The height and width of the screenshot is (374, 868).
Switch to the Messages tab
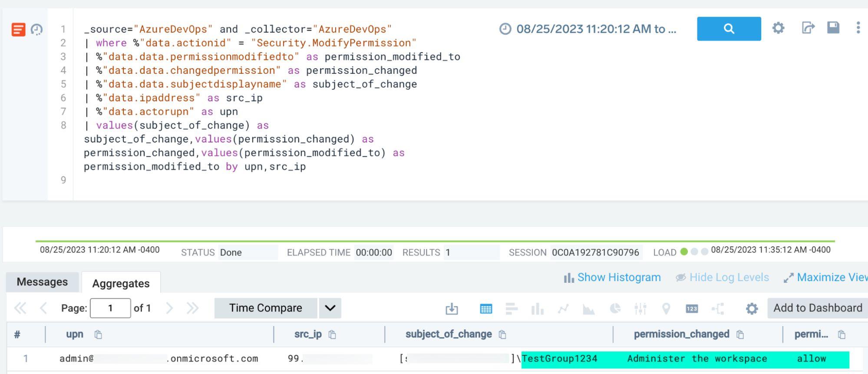tap(42, 282)
